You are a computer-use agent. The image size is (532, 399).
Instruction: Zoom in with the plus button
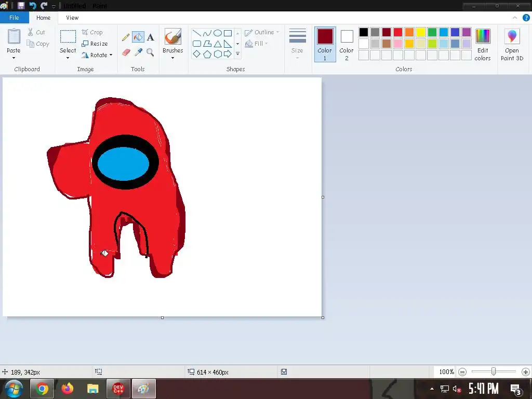tap(526, 372)
